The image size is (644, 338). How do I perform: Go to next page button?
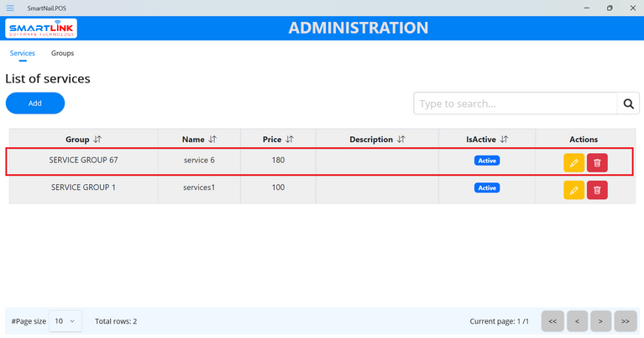coord(600,321)
